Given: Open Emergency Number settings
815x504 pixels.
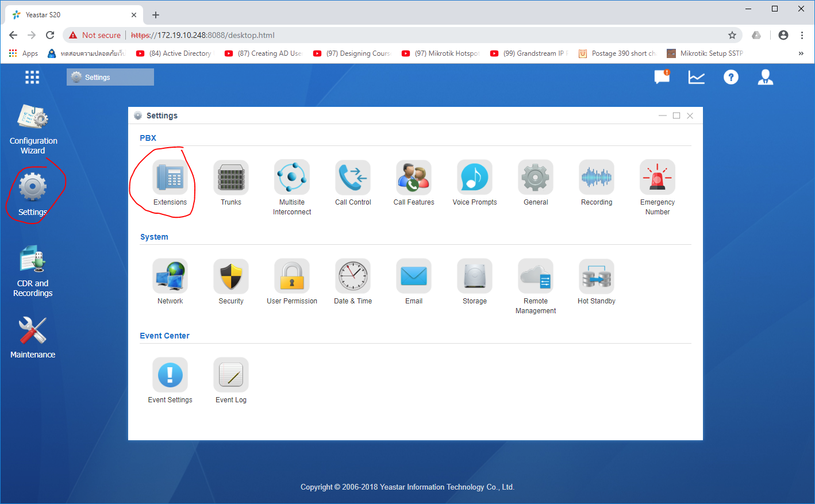Looking at the screenshot, I should [x=658, y=188].
